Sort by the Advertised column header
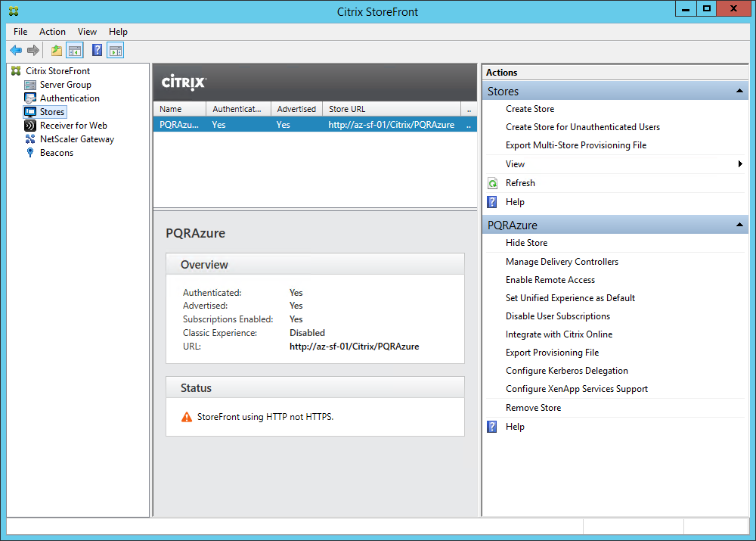Viewport: 756px width, 541px height. point(296,109)
